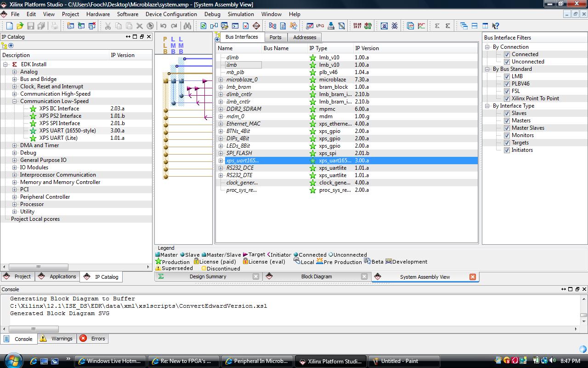The height and width of the screenshot is (368, 588).
Task: Click the LibG generate libraries icon
Action: 320,26
